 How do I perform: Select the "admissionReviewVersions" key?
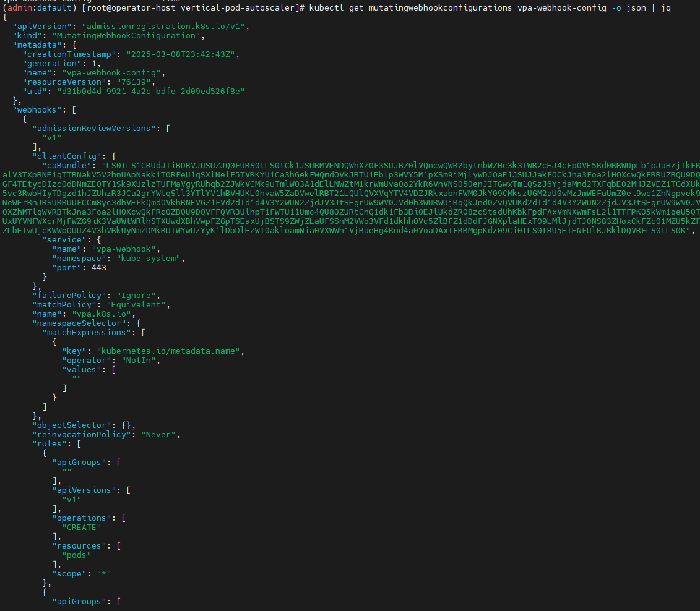pos(94,129)
